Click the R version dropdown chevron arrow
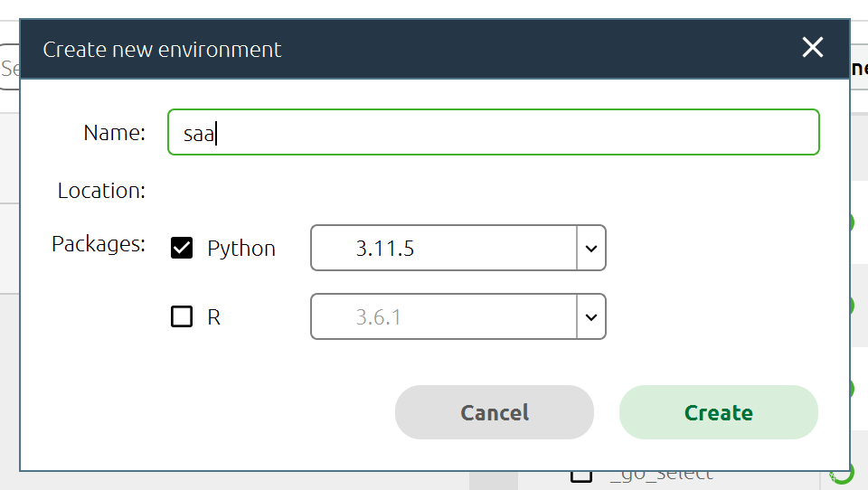This screenshot has height=490, width=868. 591,317
